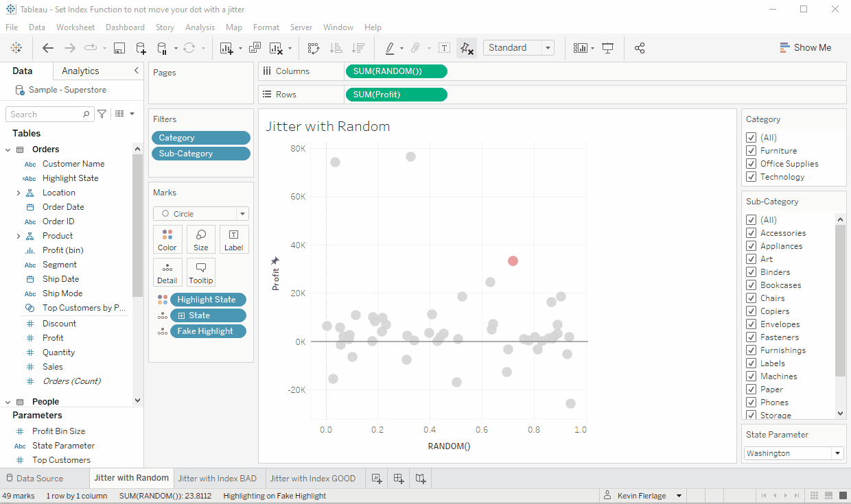Screen dimensions: 851x504
Task: Click the Show/Hide Cards icon
Action: (x=581, y=48)
